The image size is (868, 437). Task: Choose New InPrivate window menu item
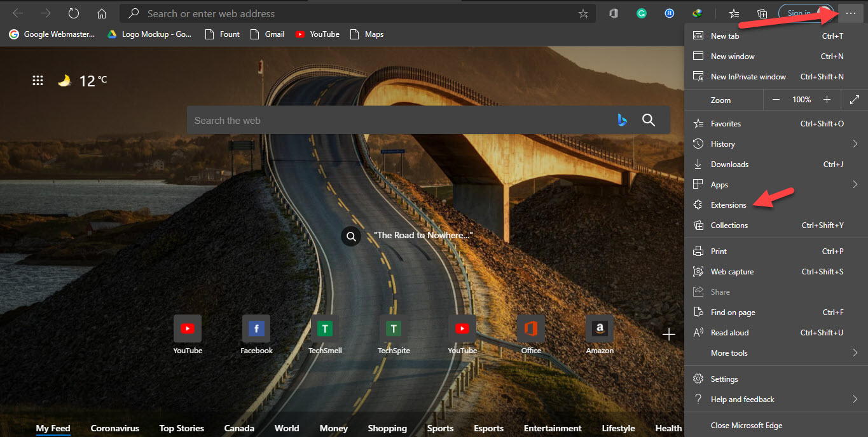click(748, 77)
